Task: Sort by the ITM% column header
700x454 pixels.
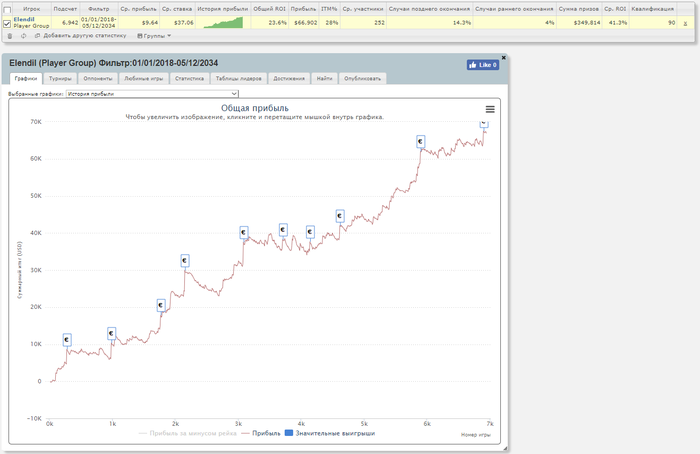Action: pos(329,9)
